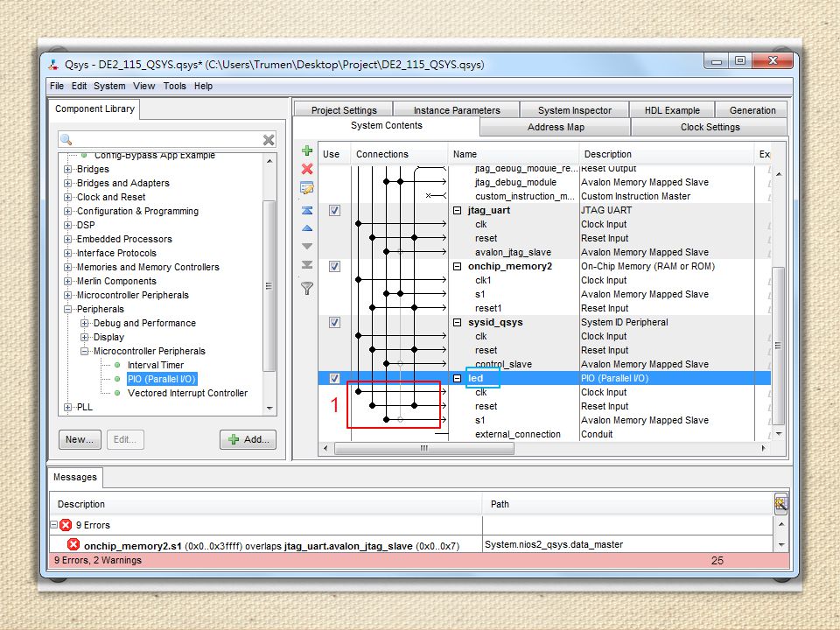Click the red error icon beside 9 Errors
This screenshot has height=630, width=840.
point(66,525)
